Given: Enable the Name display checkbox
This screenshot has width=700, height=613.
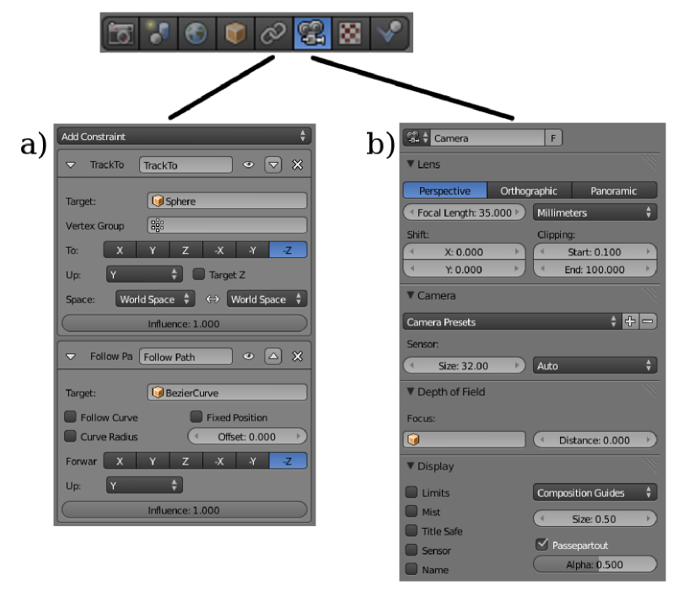Looking at the screenshot, I should point(412,569).
